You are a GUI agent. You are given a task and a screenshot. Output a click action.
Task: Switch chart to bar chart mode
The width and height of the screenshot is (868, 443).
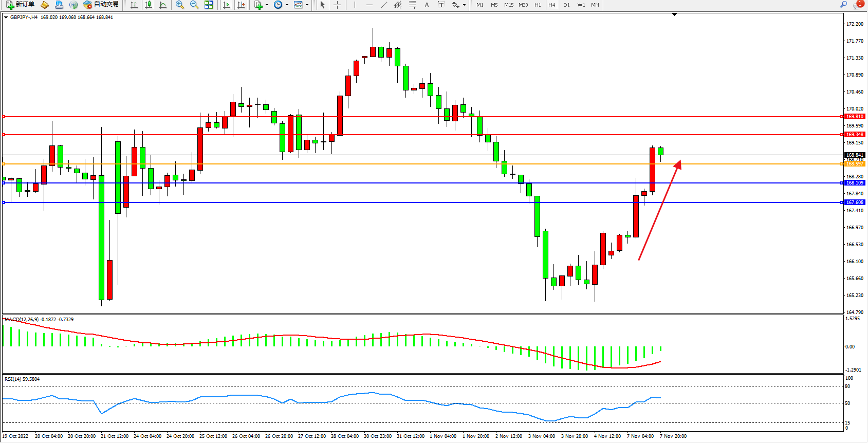pos(134,5)
